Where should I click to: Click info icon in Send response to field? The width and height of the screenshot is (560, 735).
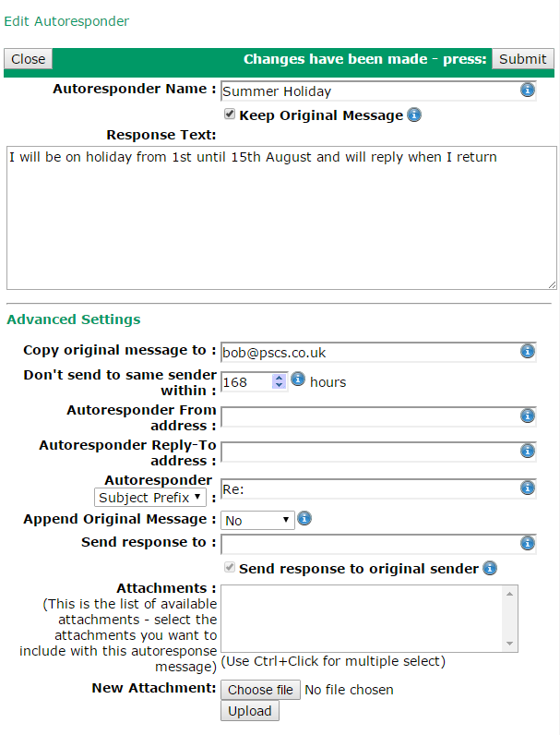(x=527, y=543)
